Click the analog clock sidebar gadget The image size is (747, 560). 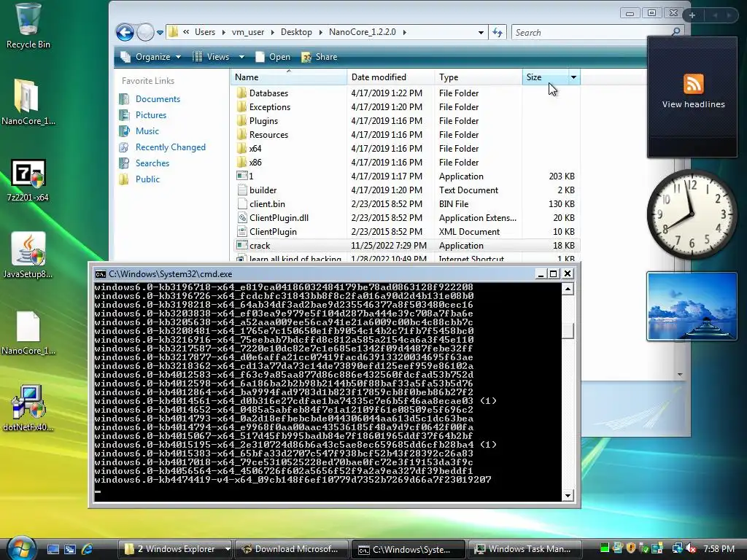point(692,214)
